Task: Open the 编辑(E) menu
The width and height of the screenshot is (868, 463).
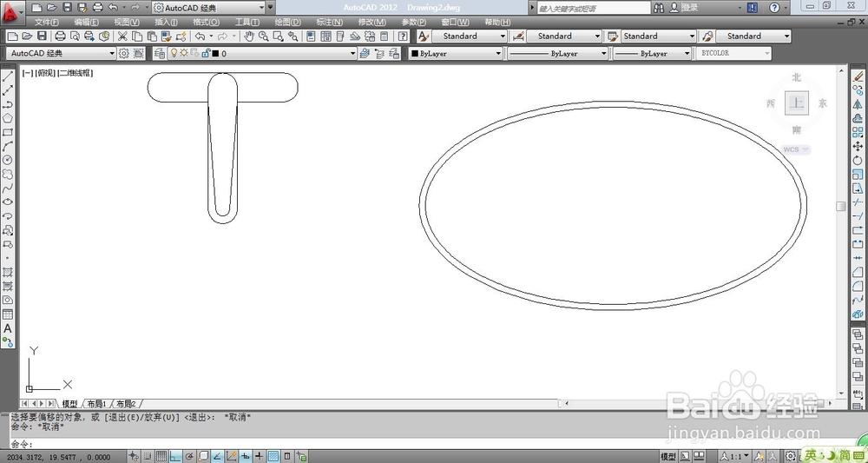Action: 86,23
